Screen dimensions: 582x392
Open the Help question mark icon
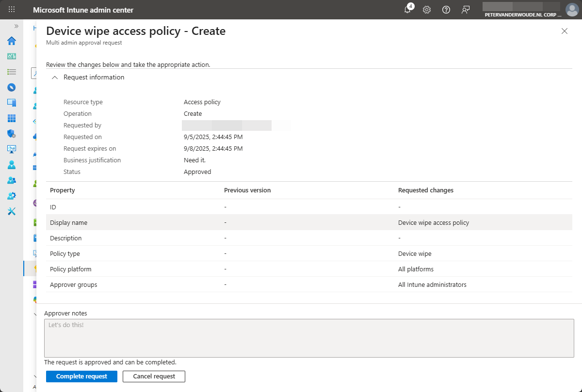click(x=446, y=10)
